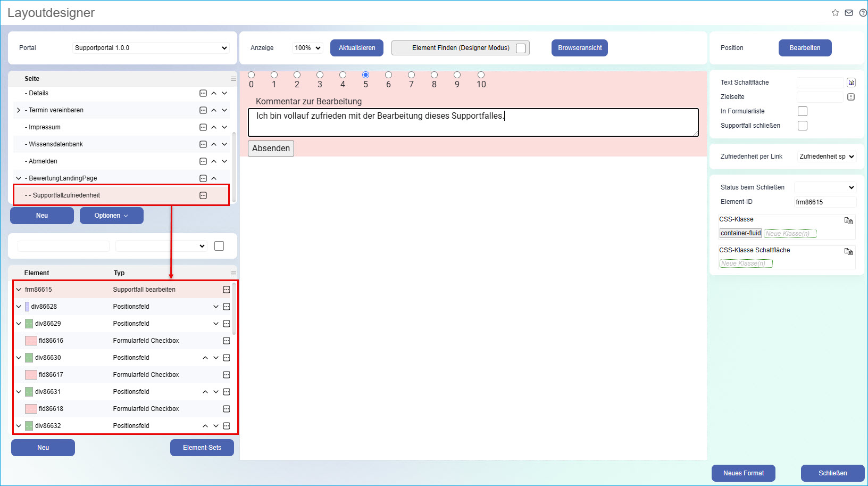This screenshot has width=868, height=486.
Task: Click copy icon next to CSS-Klasse
Action: [848, 220]
